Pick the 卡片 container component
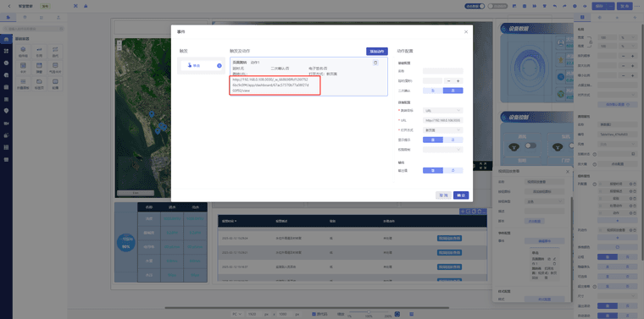Viewport: 644px width, 319px height. (x=24, y=68)
